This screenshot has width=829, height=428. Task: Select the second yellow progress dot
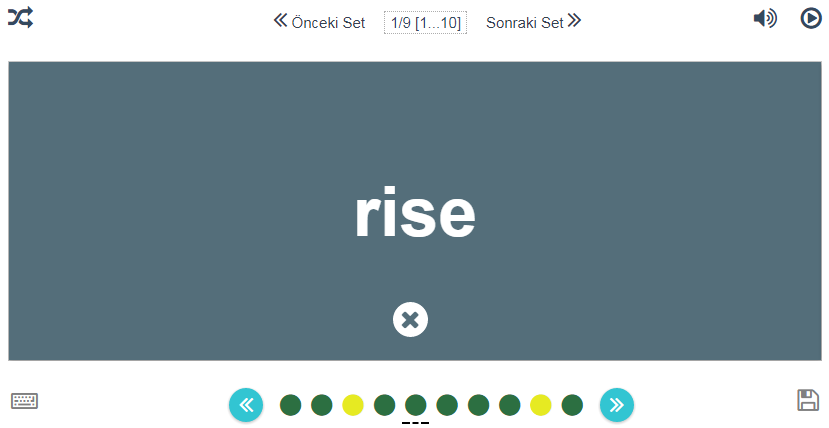pos(540,405)
